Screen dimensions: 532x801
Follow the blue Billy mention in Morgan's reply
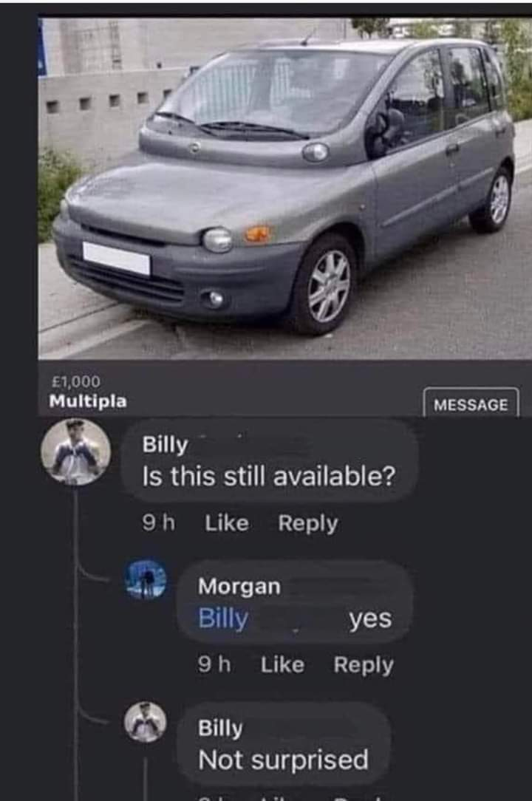(223, 618)
